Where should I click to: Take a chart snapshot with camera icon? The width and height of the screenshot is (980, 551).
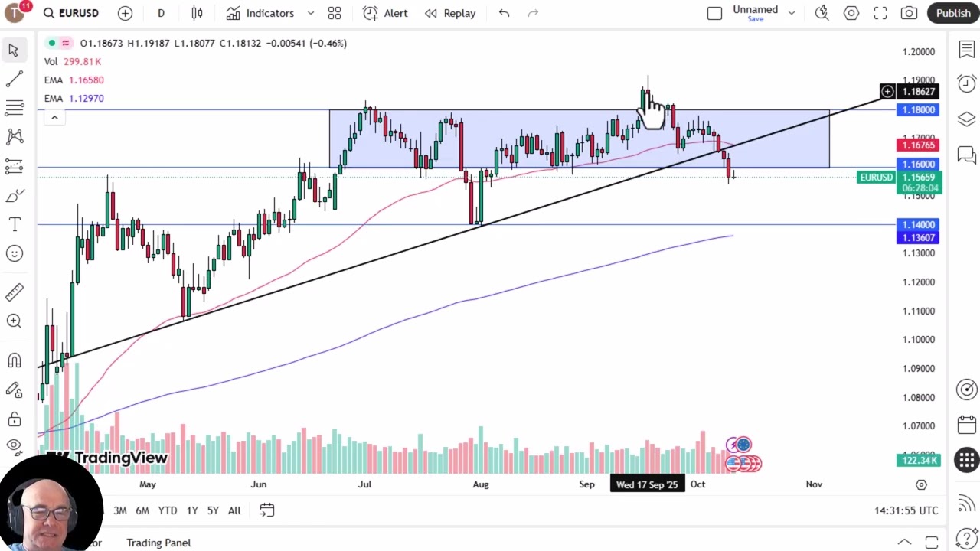[909, 13]
